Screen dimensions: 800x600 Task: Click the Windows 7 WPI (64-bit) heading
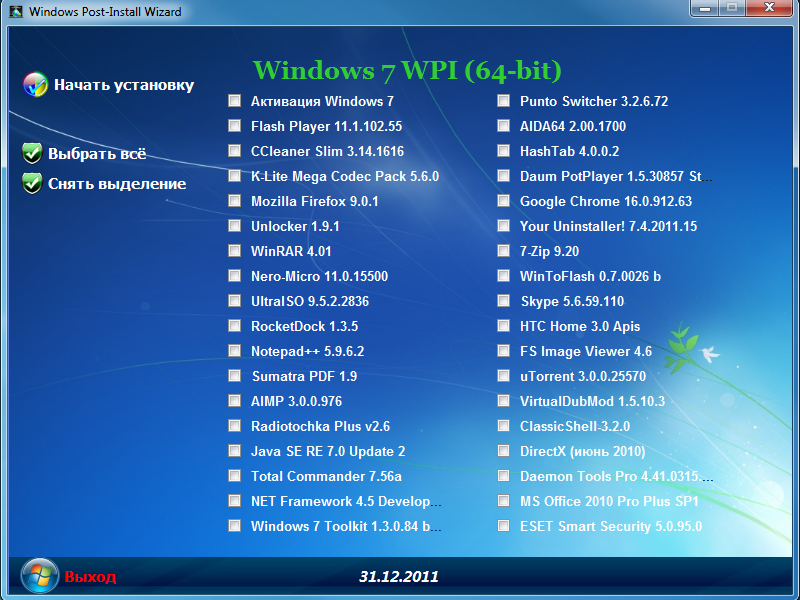[x=407, y=70]
